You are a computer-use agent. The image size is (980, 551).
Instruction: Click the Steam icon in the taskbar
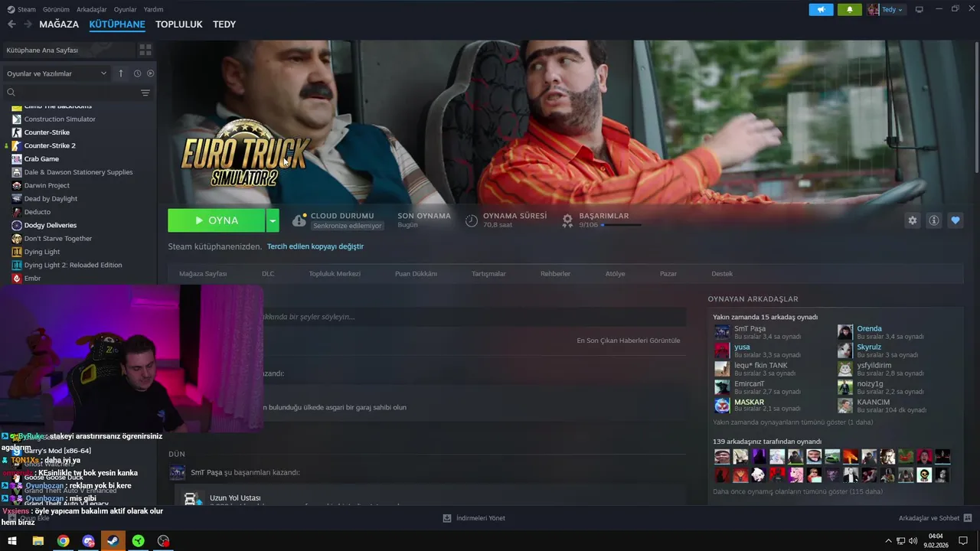point(113,541)
